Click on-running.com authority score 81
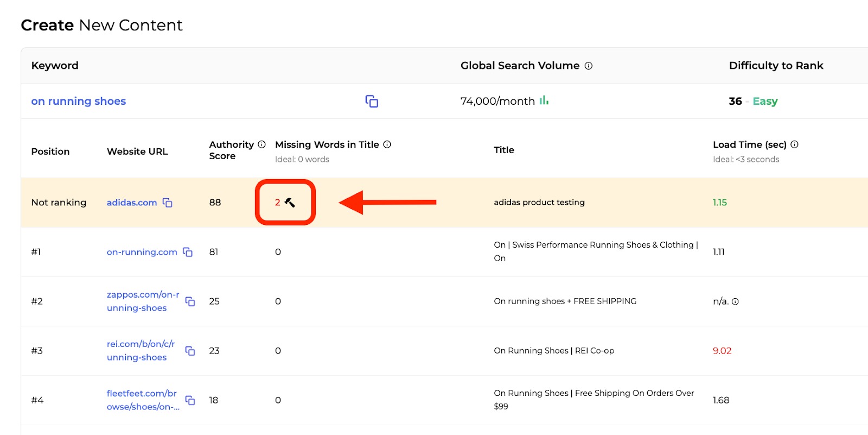This screenshot has height=435, width=868. pyautogui.click(x=214, y=252)
